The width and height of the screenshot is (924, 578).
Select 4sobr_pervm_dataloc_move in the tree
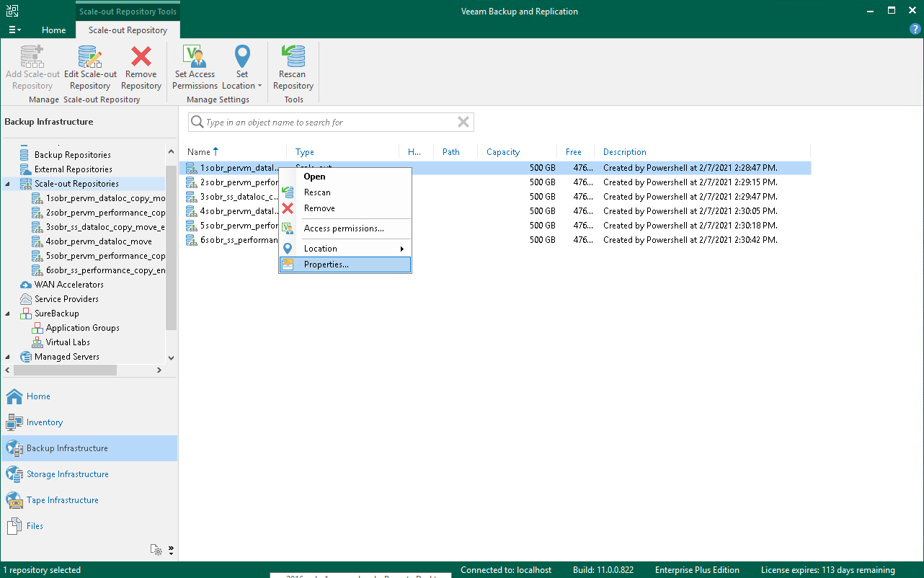pos(99,241)
